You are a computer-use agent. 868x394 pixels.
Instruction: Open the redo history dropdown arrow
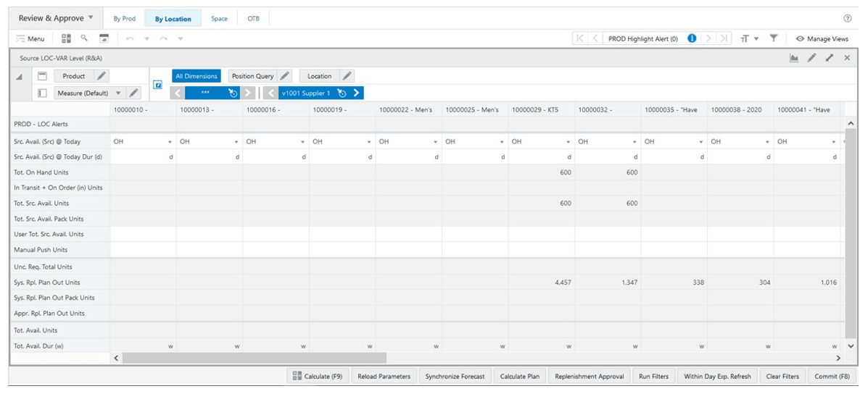(181, 38)
